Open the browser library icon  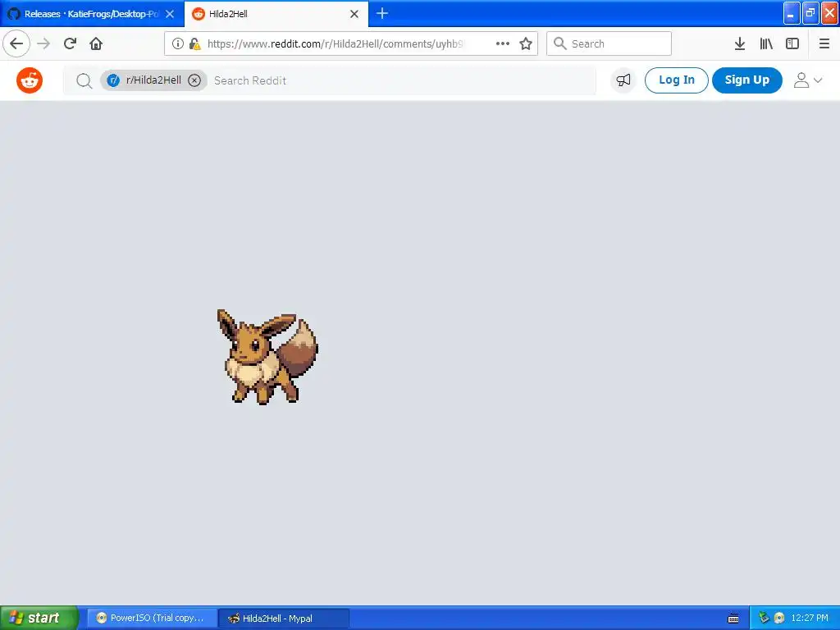(x=766, y=43)
